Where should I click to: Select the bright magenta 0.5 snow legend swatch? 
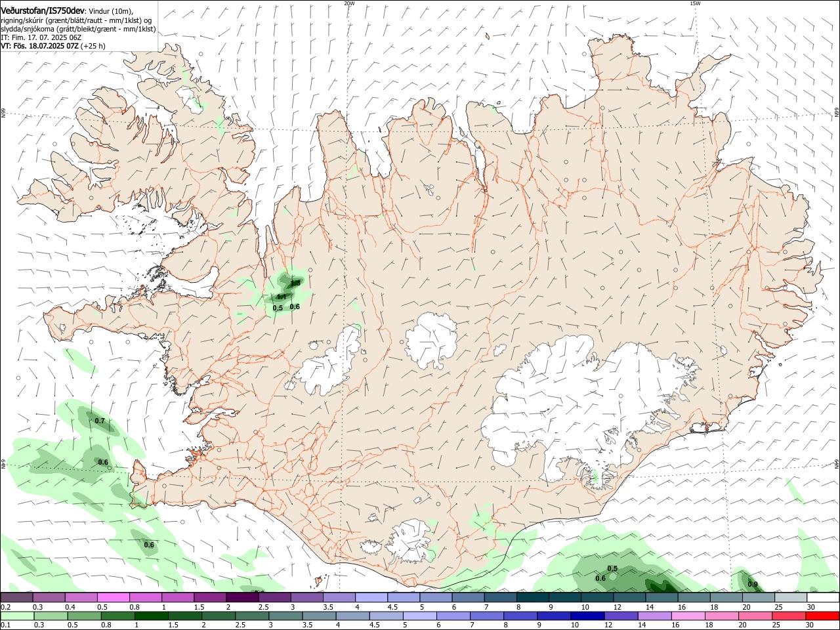(x=113, y=598)
